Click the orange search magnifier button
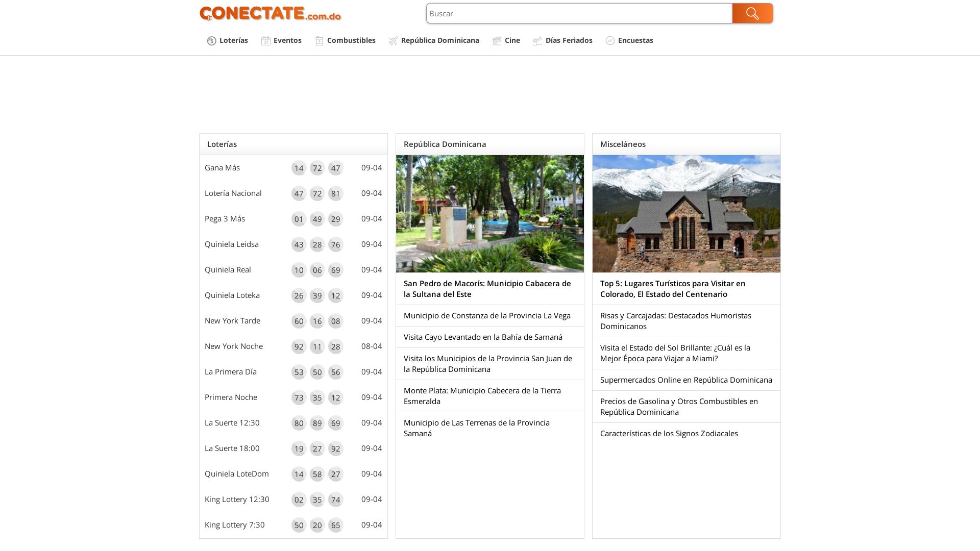Viewport: 980px width, 551px height. (x=752, y=13)
